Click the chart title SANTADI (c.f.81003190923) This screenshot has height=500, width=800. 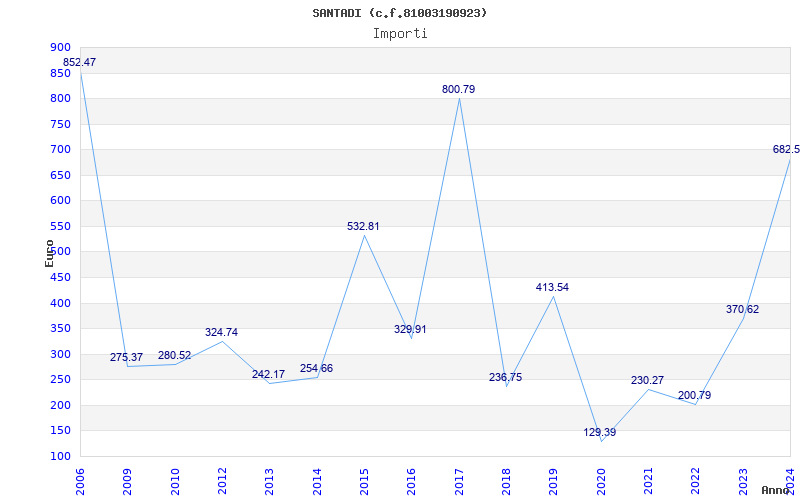[x=399, y=13]
